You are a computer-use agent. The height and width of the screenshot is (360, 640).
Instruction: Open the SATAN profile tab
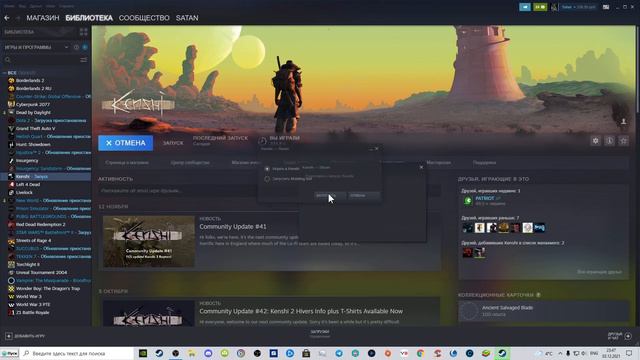(187, 18)
